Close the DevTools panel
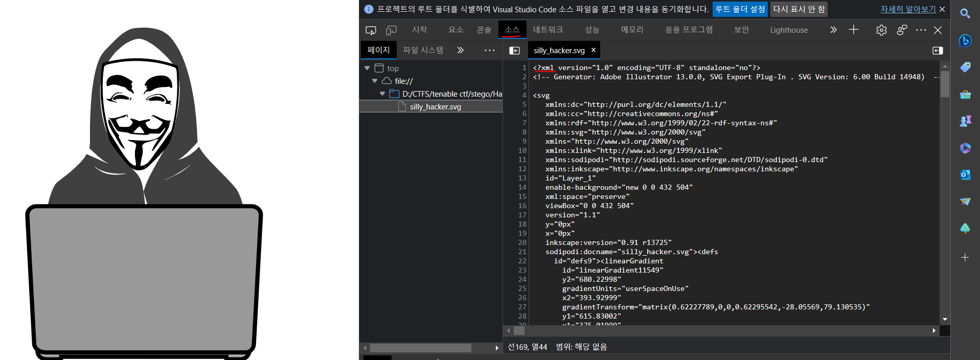The width and height of the screenshot is (980, 360). tap(938, 30)
